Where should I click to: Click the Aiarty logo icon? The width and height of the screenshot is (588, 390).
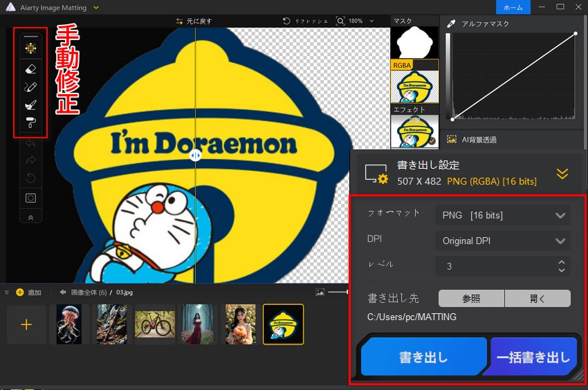pos(10,7)
